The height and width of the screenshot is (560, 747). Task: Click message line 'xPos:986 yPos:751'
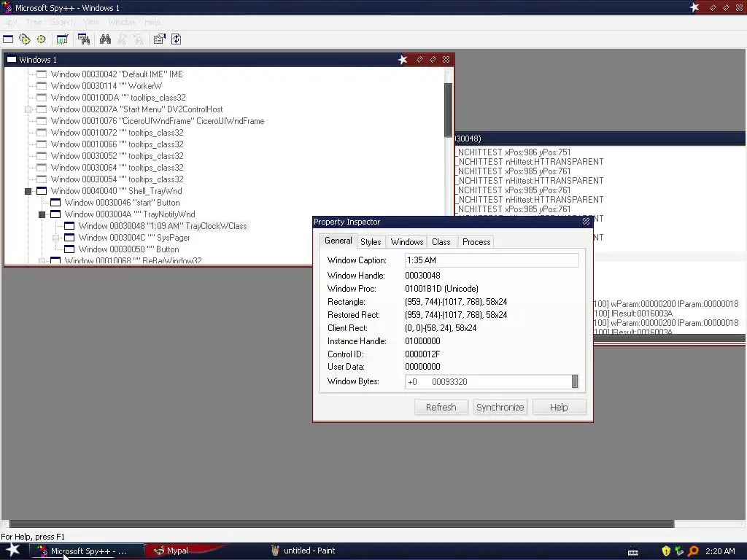tap(514, 152)
